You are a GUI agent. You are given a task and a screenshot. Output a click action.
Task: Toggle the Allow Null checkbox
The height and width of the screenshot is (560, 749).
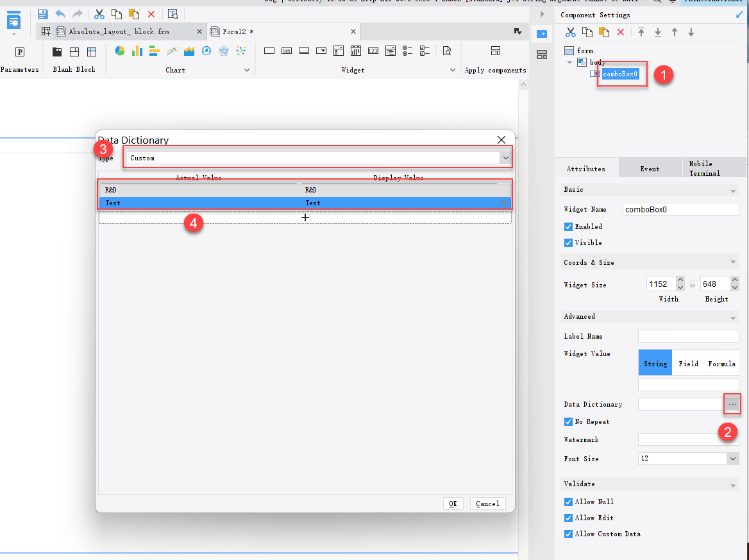click(568, 502)
